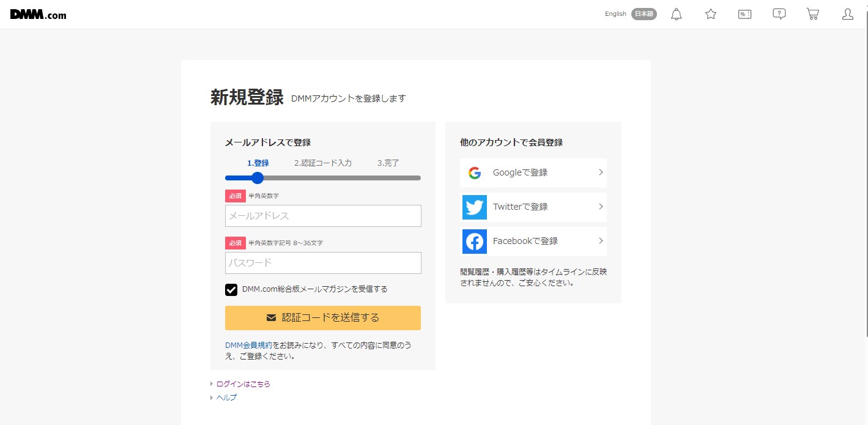The height and width of the screenshot is (425, 868).
Task: Focus the メールアドレス input field
Action: [x=323, y=216]
